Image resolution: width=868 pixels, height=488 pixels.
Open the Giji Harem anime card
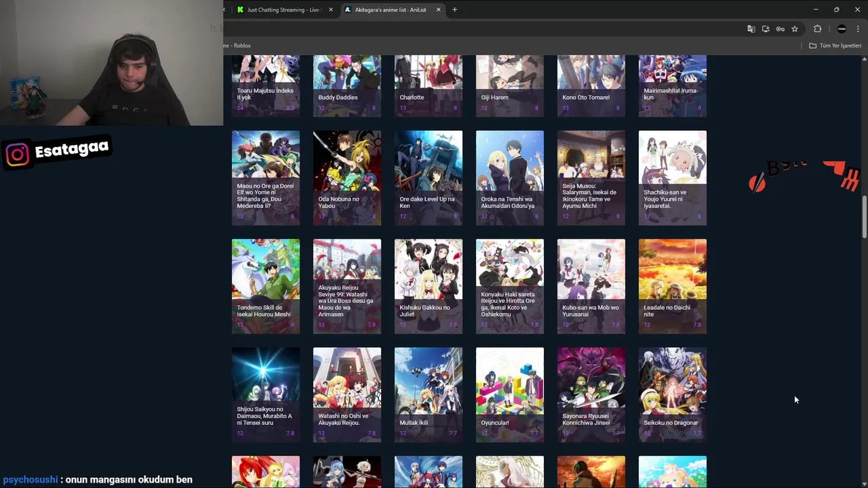click(x=510, y=86)
